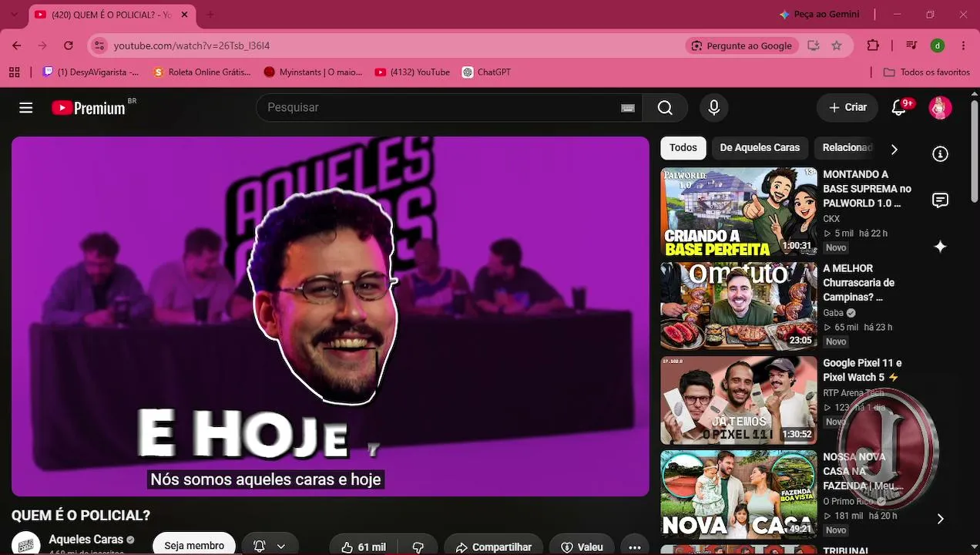The height and width of the screenshot is (555, 980).
Task: Click the video player area
Action: click(331, 317)
